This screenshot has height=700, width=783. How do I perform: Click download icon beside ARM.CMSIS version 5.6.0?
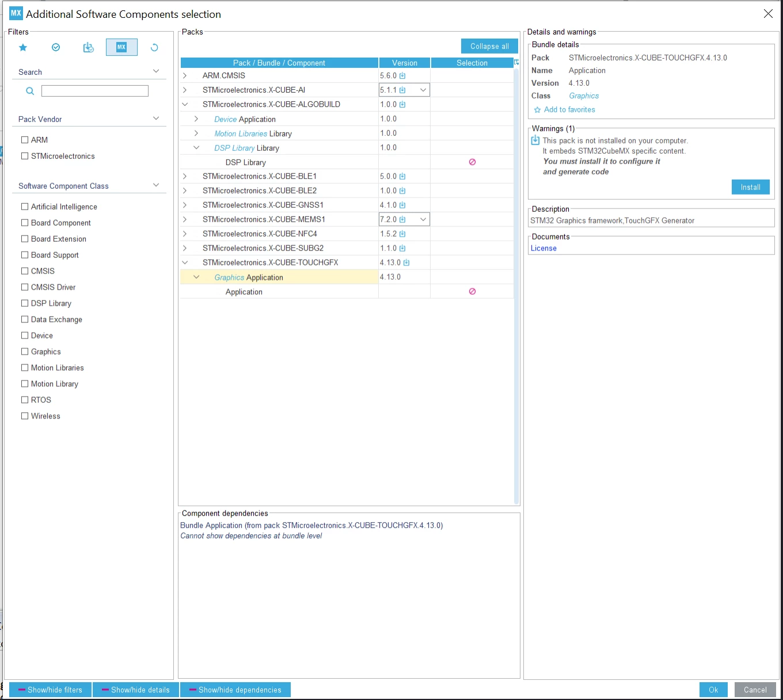click(402, 76)
